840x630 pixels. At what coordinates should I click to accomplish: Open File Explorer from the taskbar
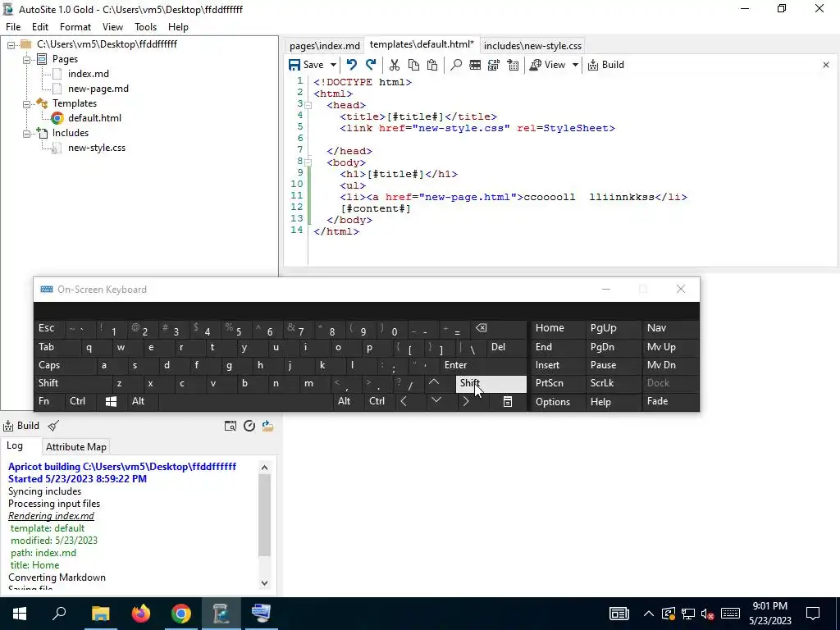(x=100, y=614)
